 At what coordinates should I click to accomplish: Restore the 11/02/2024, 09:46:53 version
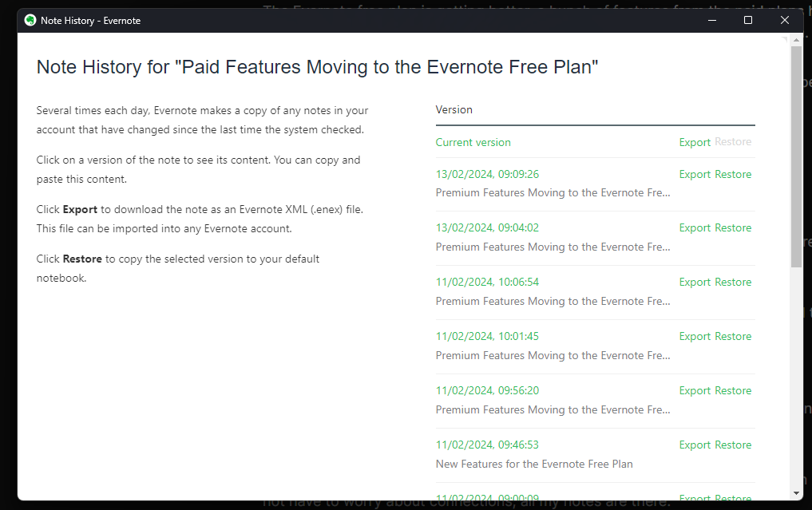coord(735,445)
